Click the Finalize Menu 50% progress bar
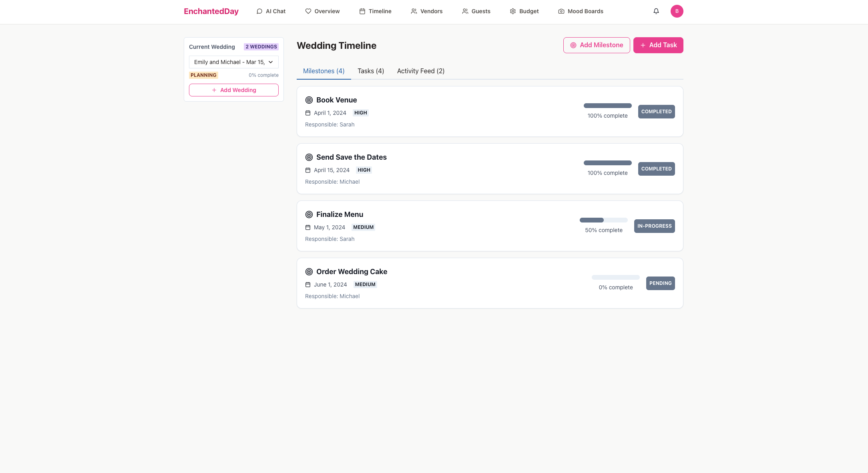 coord(603,220)
